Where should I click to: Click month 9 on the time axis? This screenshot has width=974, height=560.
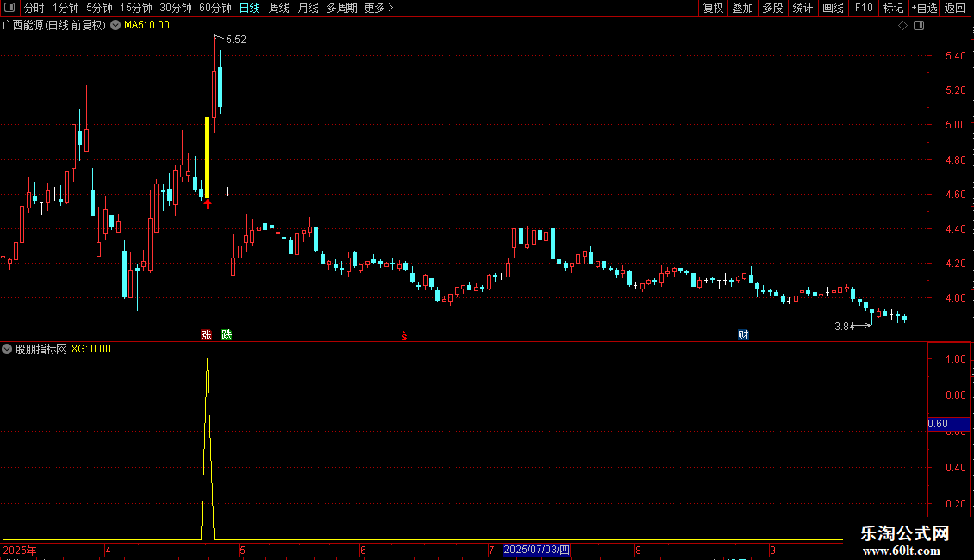[773, 550]
